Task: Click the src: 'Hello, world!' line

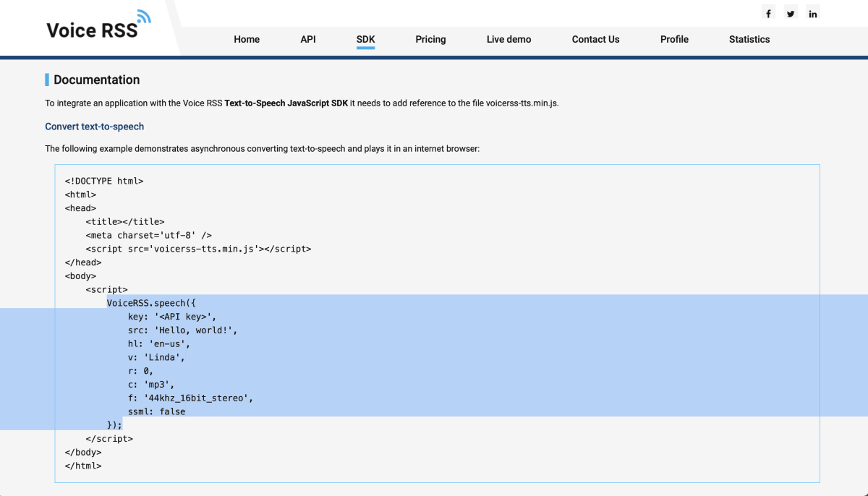Action: pyautogui.click(x=182, y=330)
